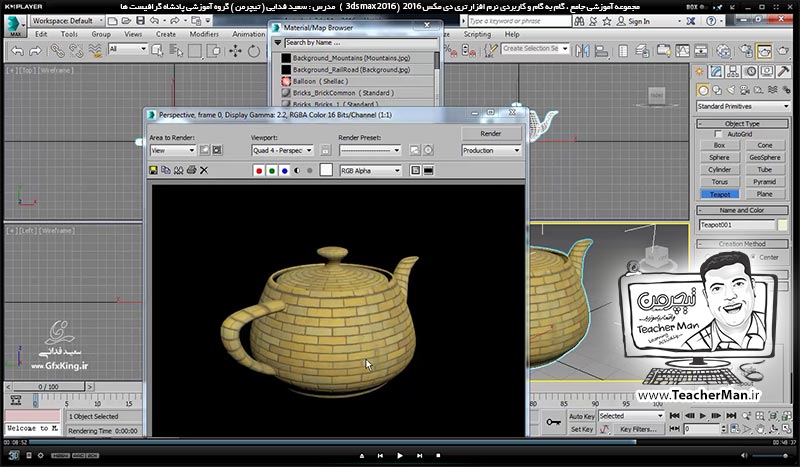Select the Select and Move tool
This screenshot has height=467, width=800.
[235, 51]
